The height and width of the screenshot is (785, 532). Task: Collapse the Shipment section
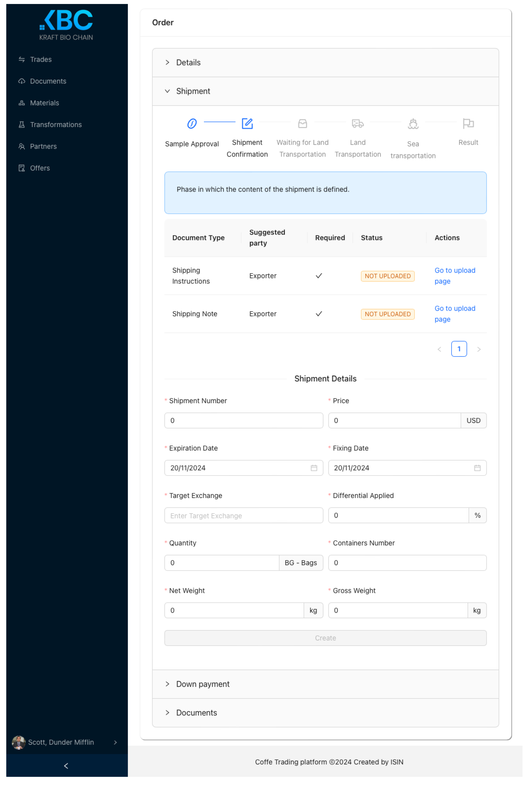pyautogui.click(x=325, y=91)
